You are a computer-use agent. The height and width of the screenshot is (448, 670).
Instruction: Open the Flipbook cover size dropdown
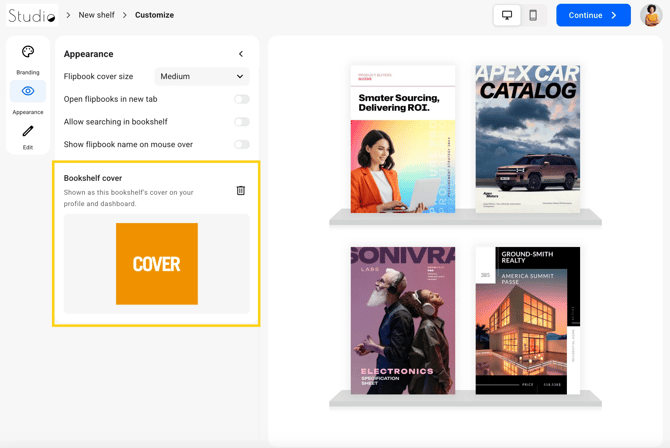pyautogui.click(x=202, y=77)
